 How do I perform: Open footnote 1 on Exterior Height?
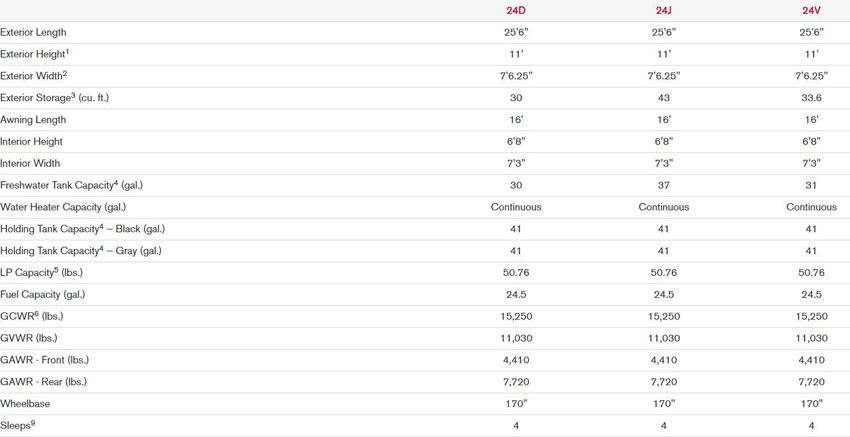point(67,52)
